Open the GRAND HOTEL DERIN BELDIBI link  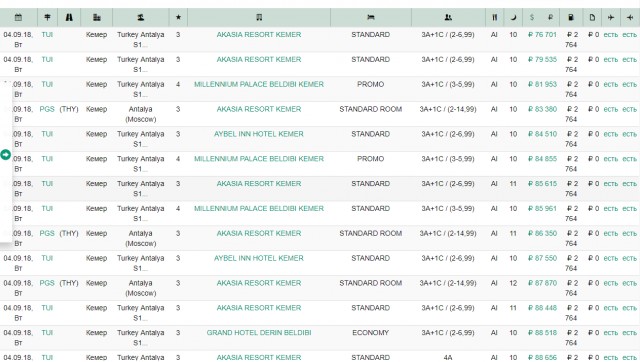[259, 333]
